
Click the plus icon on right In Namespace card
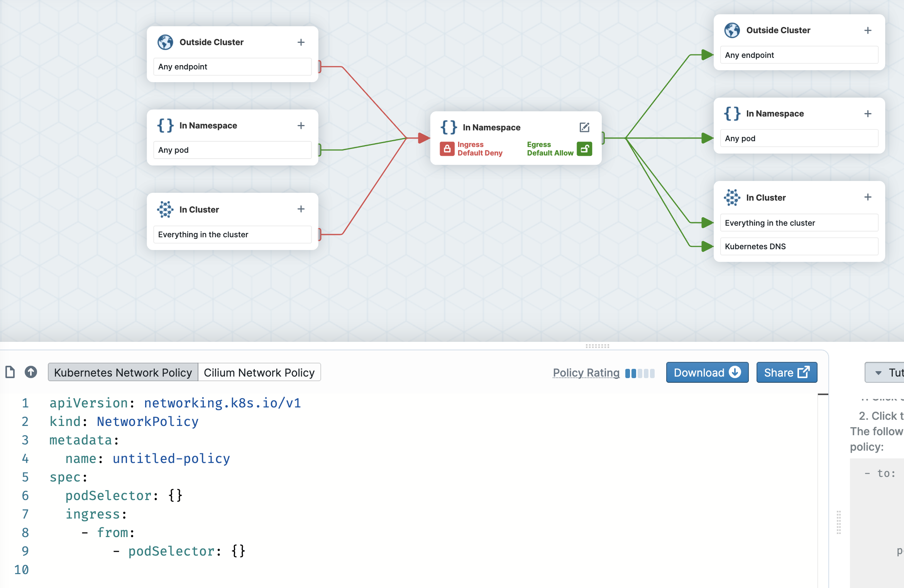(x=868, y=113)
